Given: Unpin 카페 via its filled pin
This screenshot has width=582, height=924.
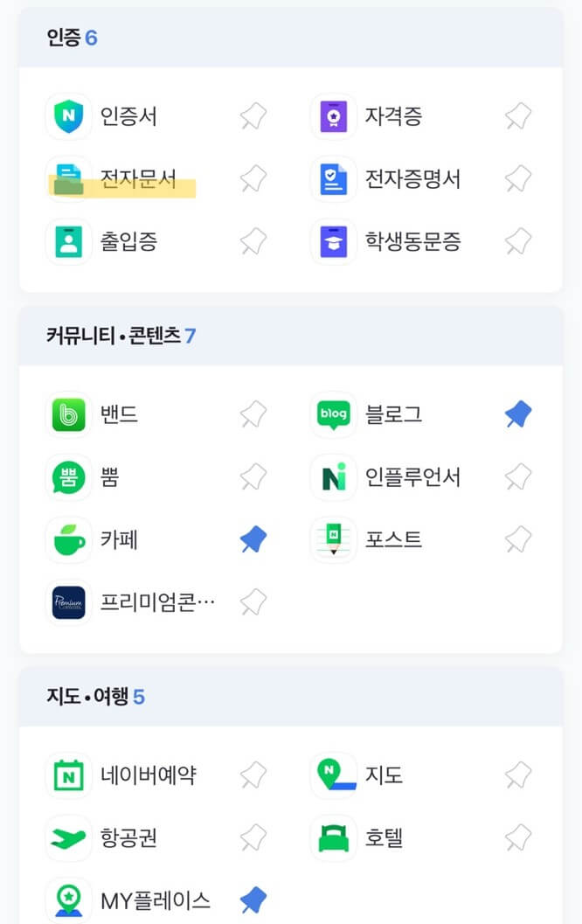Looking at the screenshot, I should tap(253, 539).
